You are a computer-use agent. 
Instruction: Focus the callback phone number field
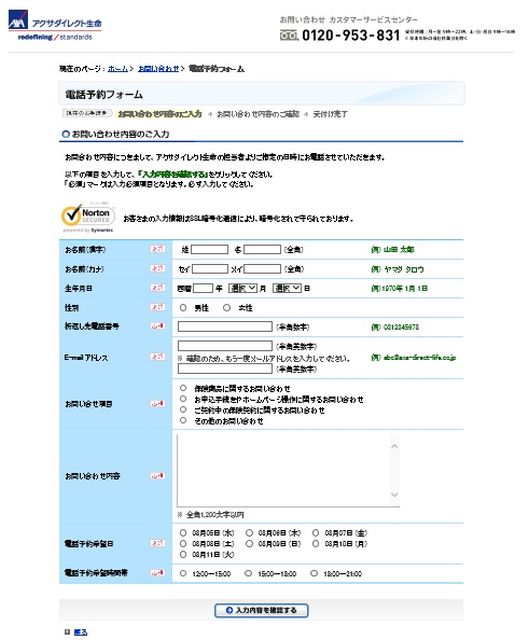pyautogui.click(x=225, y=327)
